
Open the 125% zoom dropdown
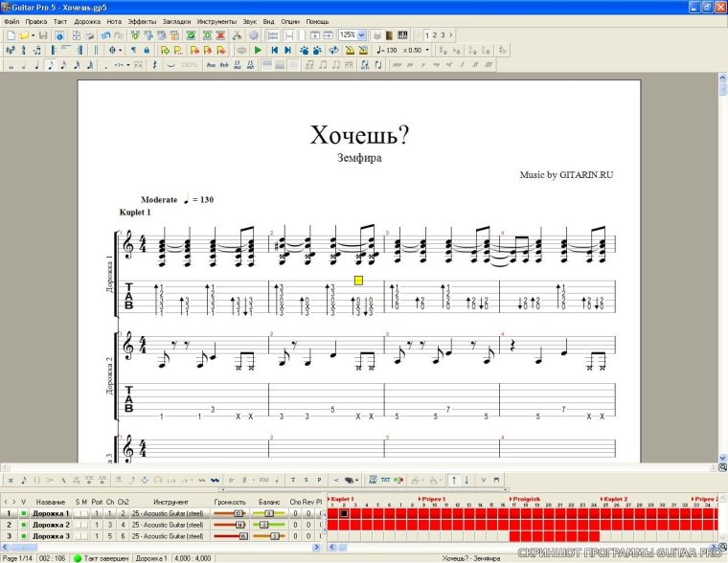tap(361, 35)
